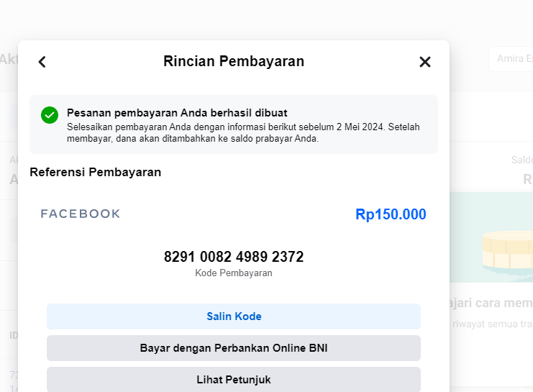Click the FACEBOOK logo text
The width and height of the screenshot is (533, 392).
[81, 214]
